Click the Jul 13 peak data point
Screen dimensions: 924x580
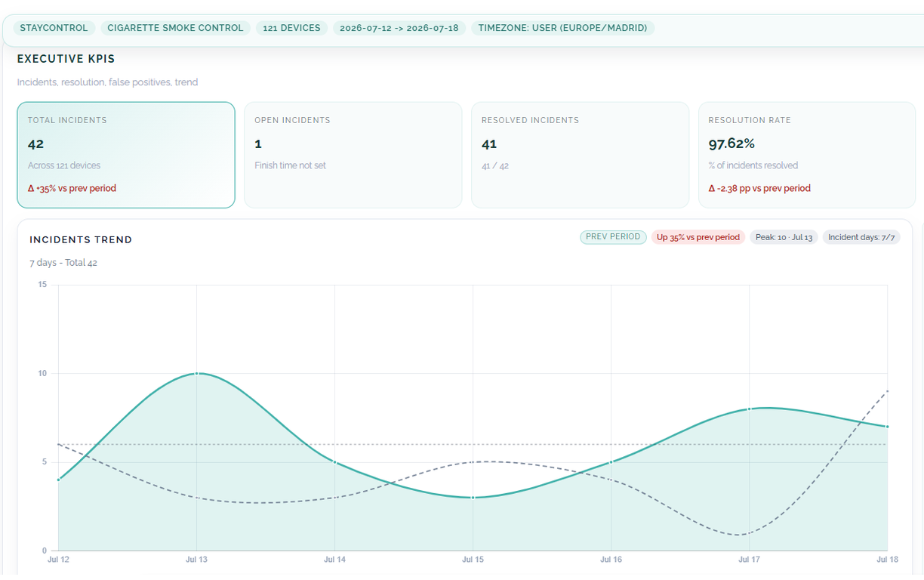(x=196, y=373)
